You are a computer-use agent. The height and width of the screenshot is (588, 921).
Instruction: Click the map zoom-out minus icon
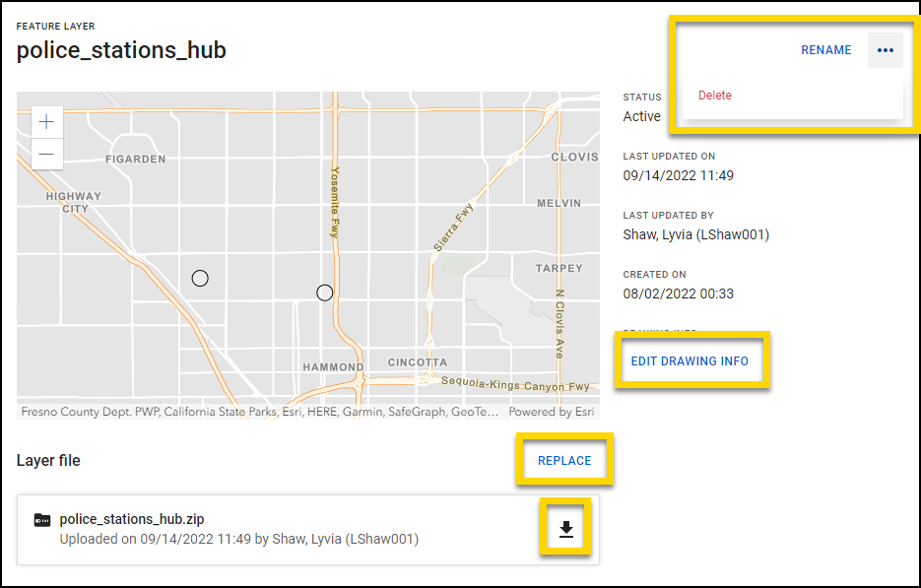pyautogui.click(x=46, y=154)
